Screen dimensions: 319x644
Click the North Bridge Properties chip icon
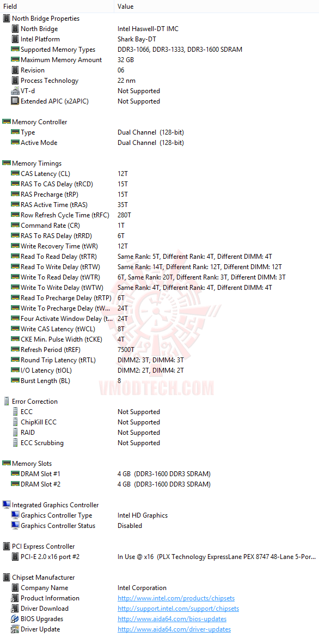coord(7,19)
